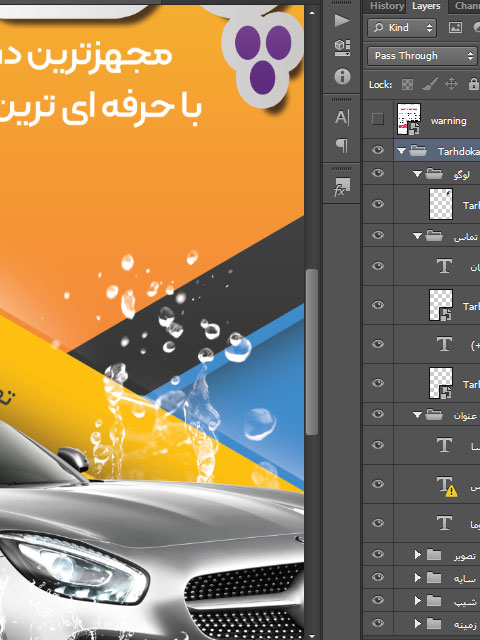Image resolution: width=480 pixels, height=640 pixels.
Task: Show the hidden warning layer
Action: click(x=378, y=119)
